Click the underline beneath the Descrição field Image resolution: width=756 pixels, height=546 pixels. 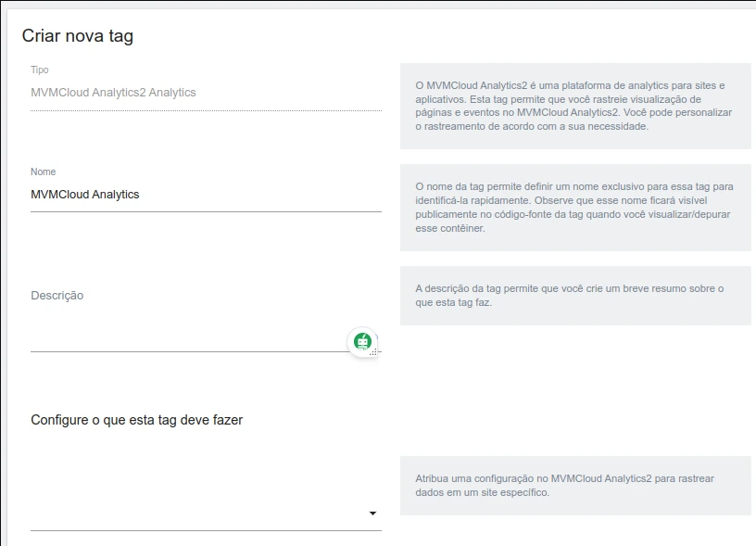tap(185, 352)
